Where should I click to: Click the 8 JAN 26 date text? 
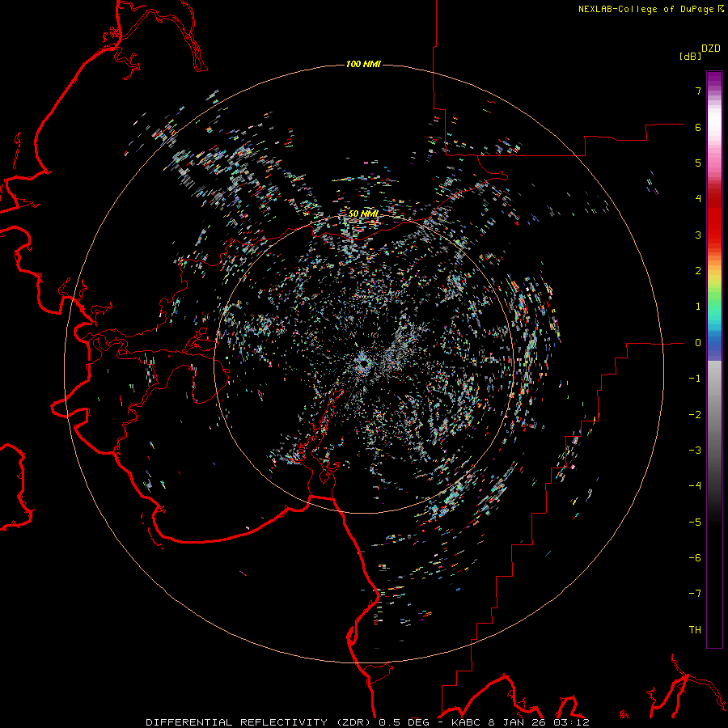[517, 722]
